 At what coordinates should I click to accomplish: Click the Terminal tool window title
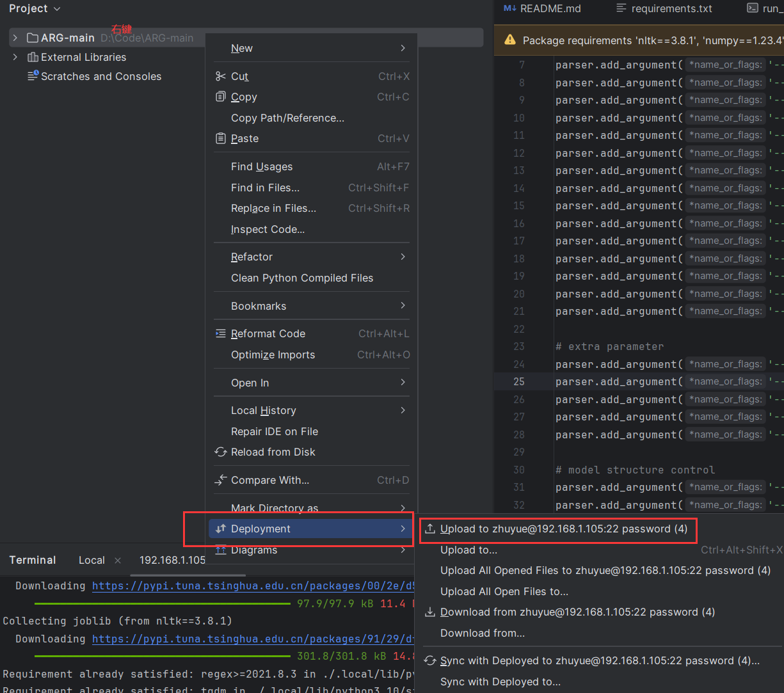33,560
